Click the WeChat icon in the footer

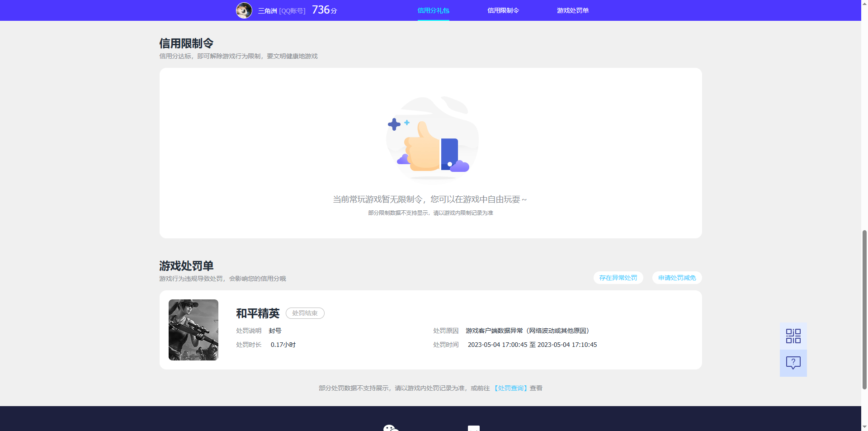[x=391, y=428]
